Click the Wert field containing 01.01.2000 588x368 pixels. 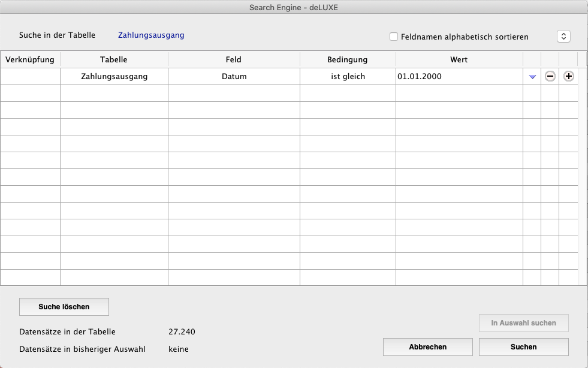[x=459, y=77]
